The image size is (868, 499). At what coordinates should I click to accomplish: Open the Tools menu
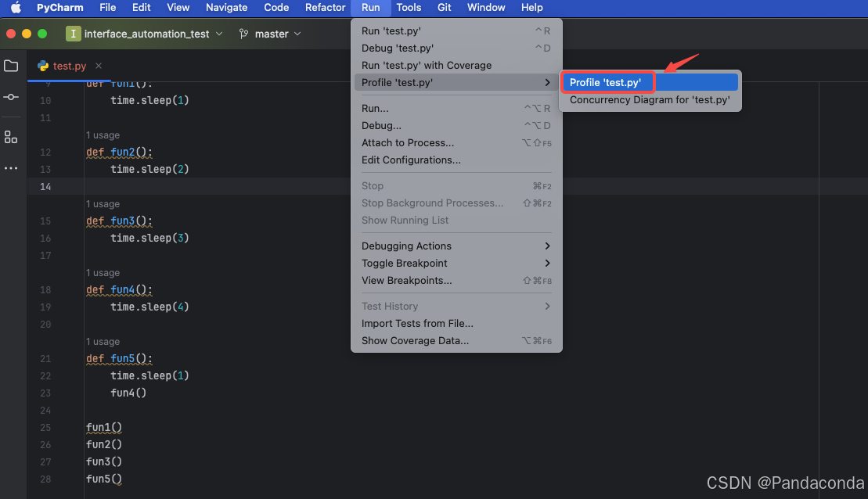click(409, 7)
